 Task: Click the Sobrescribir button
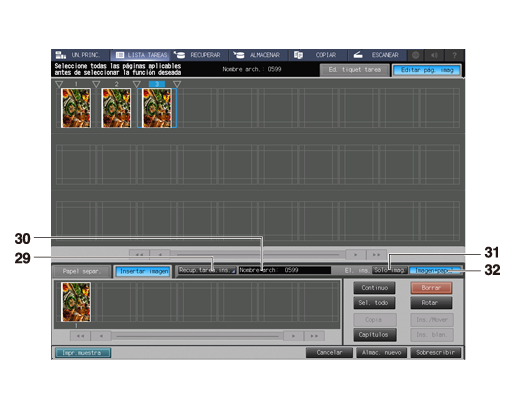point(436,353)
